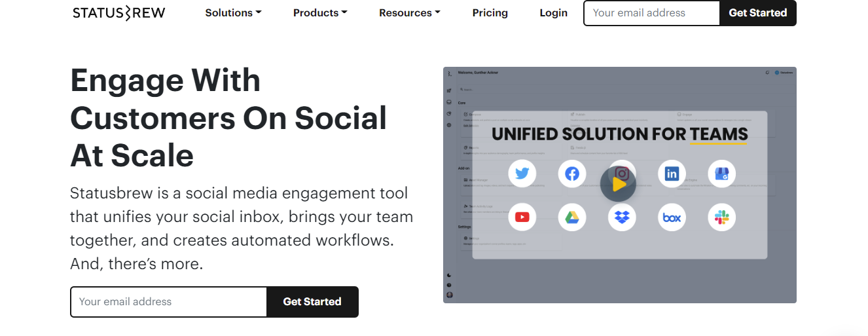
Task: Click the YouTube icon in video
Action: coord(522,217)
